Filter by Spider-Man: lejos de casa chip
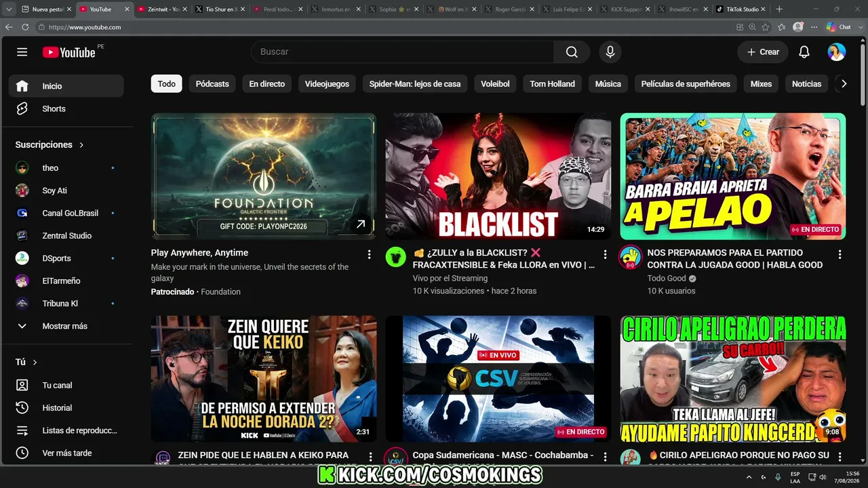The image size is (868, 488). (415, 84)
